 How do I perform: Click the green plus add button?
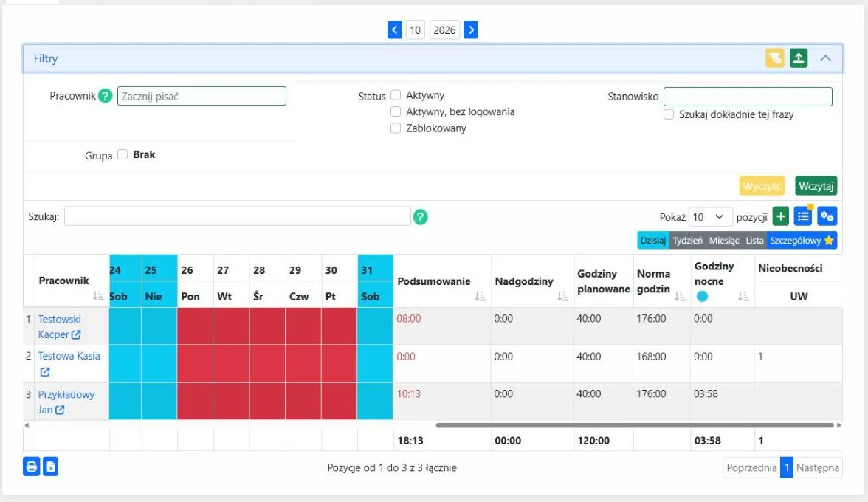click(x=781, y=216)
